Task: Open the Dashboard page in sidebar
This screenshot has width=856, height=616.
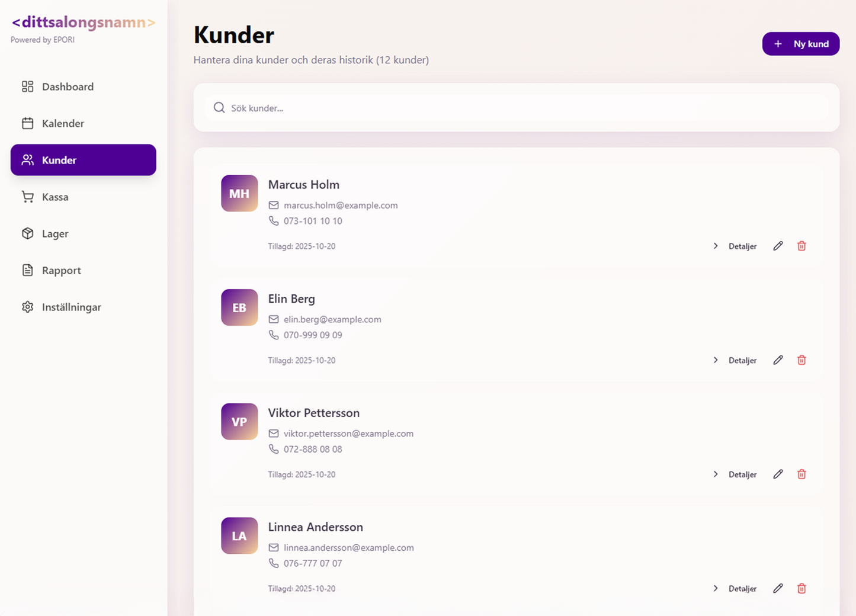Action: coord(84,86)
